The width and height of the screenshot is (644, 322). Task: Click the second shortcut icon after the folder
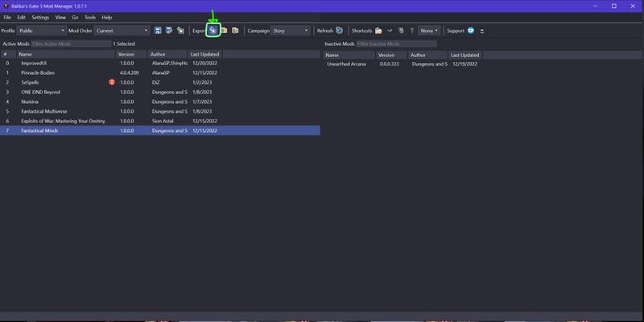[390, 31]
